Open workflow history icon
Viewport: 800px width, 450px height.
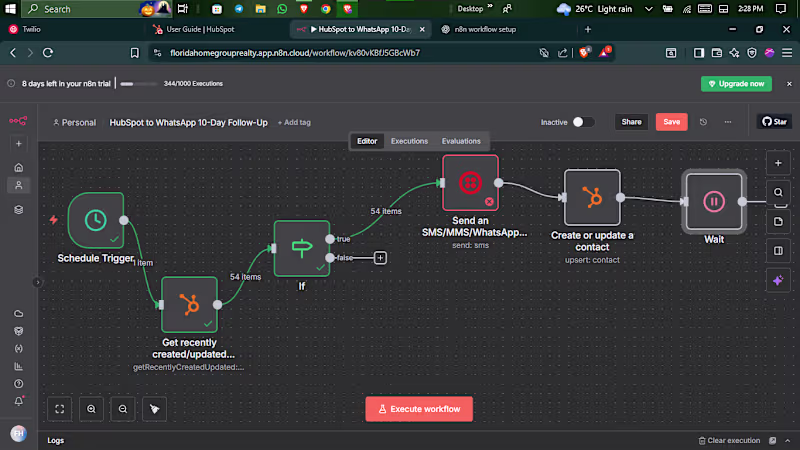pyautogui.click(x=703, y=122)
